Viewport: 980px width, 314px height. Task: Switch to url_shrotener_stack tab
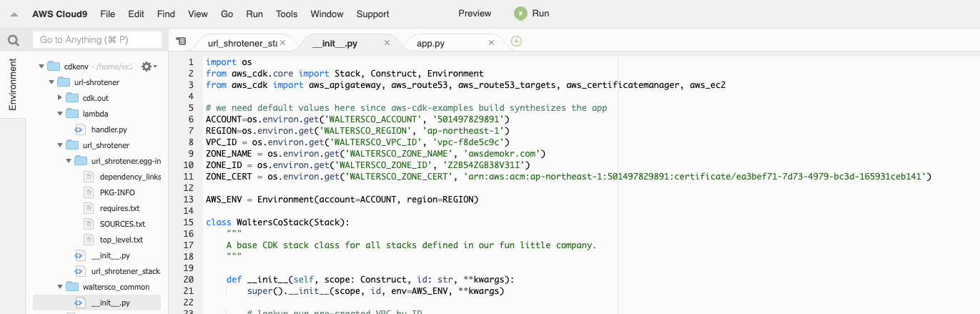(x=242, y=44)
